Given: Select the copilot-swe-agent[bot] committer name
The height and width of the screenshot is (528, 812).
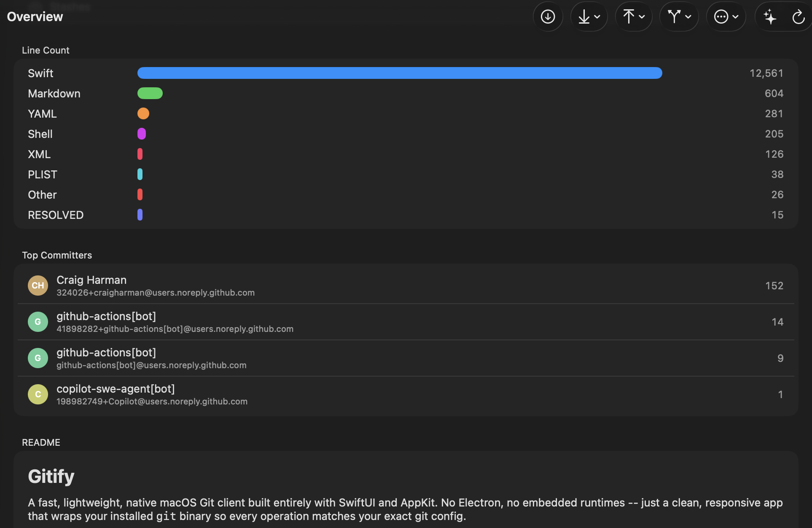Looking at the screenshot, I should (x=116, y=389).
